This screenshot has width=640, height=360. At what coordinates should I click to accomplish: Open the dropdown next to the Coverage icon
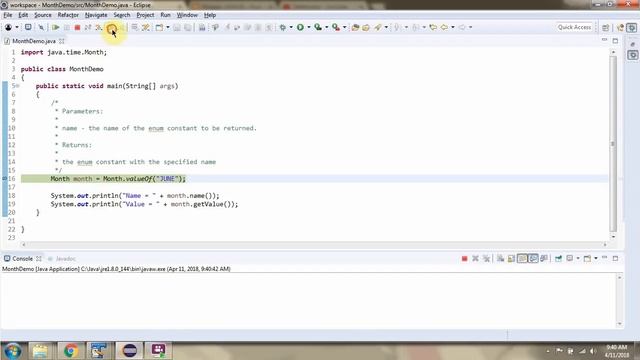[326, 27]
